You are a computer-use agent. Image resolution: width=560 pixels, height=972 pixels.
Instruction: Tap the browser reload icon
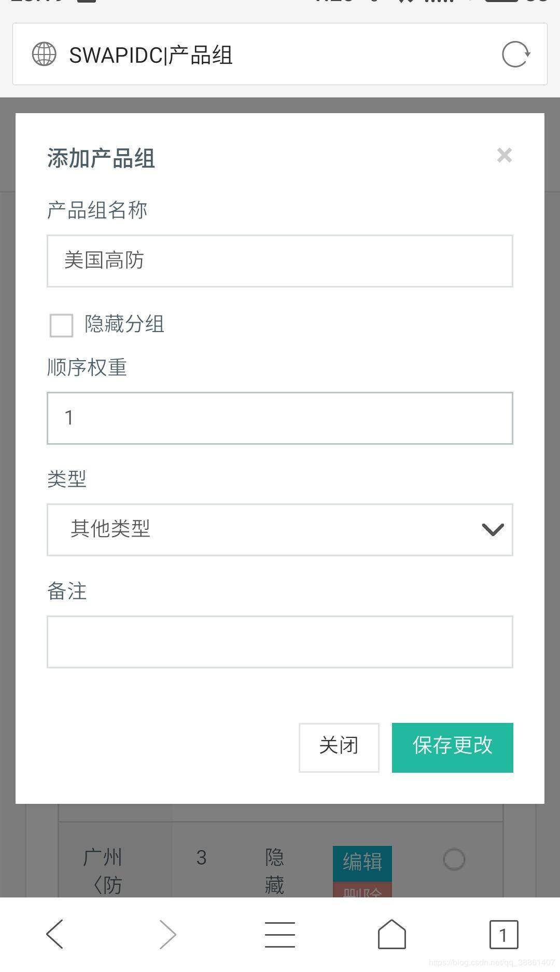click(515, 54)
